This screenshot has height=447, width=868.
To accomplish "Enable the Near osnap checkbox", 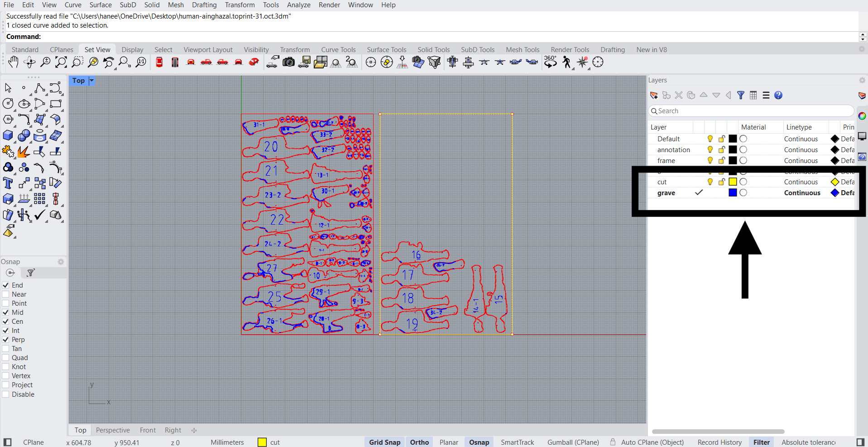I will [x=6, y=294].
